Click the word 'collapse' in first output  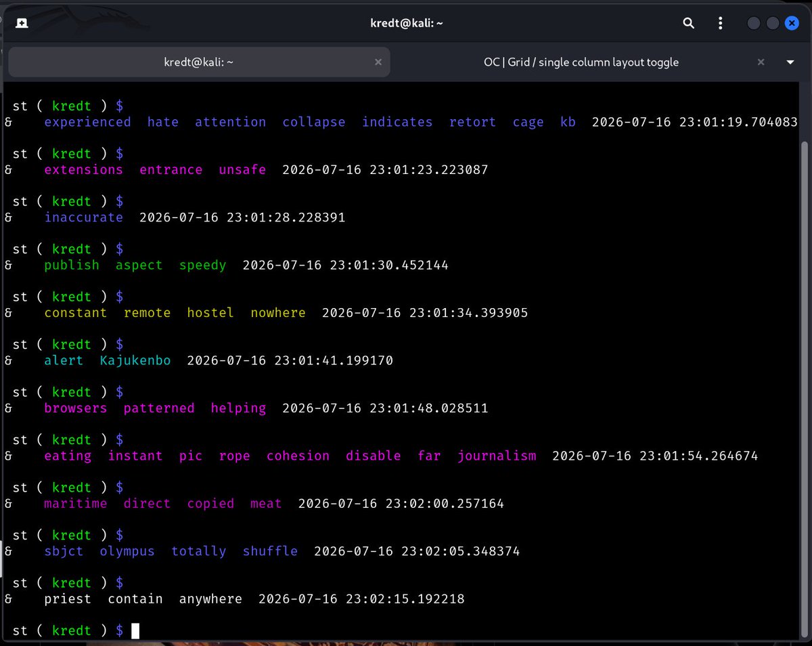click(x=314, y=123)
